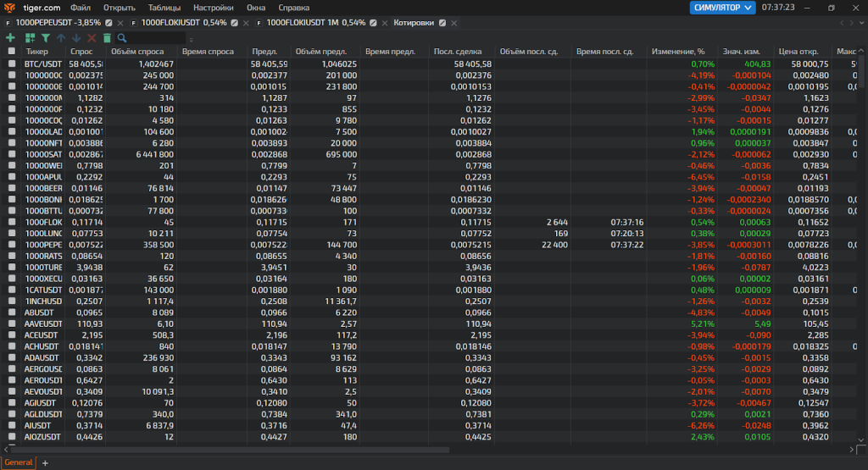The height and width of the screenshot is (470, 868).
Task: Select the ADAUSDT row checkbox
Action: point(12,357)
